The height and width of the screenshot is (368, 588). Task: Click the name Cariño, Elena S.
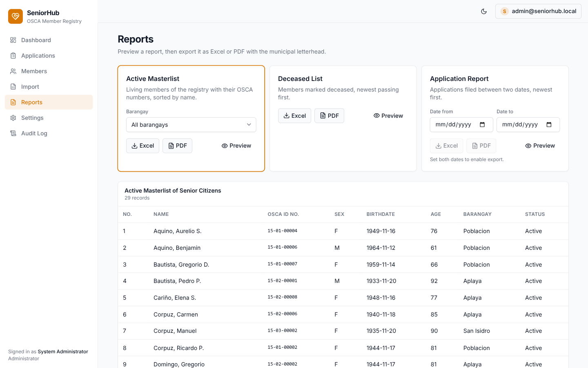(x=175, y=298)
